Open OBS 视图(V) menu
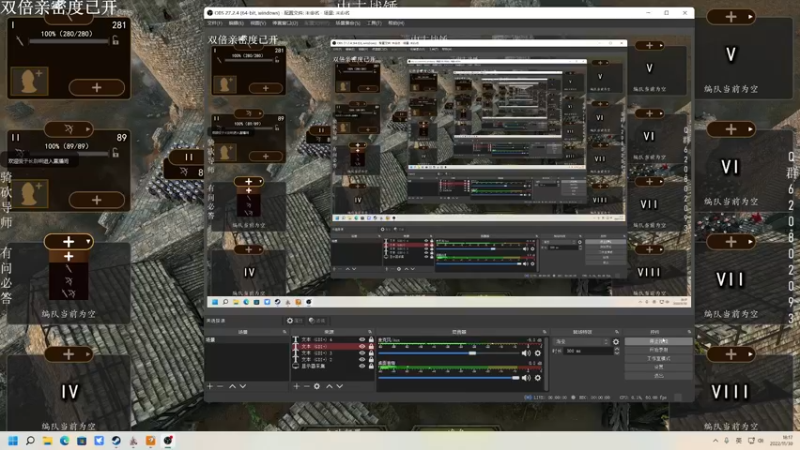The width and height of the screenshot is (800, 450). click(x=258, y=23)
